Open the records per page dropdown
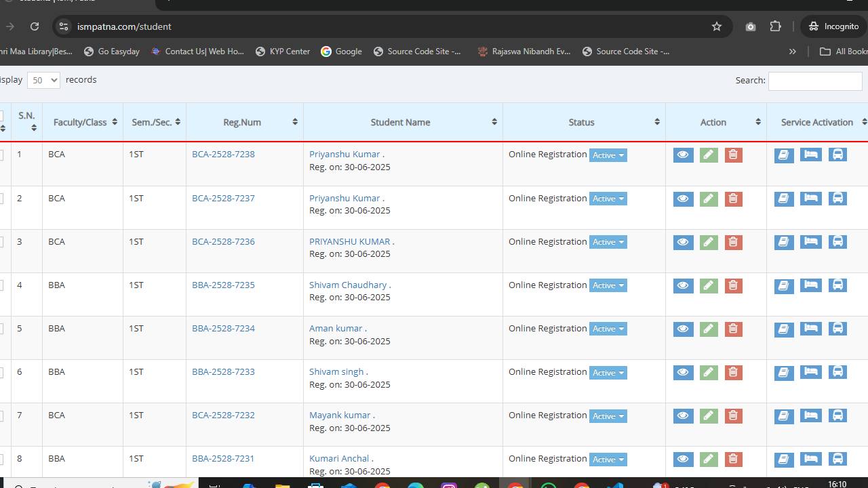This screenshot has height=488, width=868. [x=43, y=80]
